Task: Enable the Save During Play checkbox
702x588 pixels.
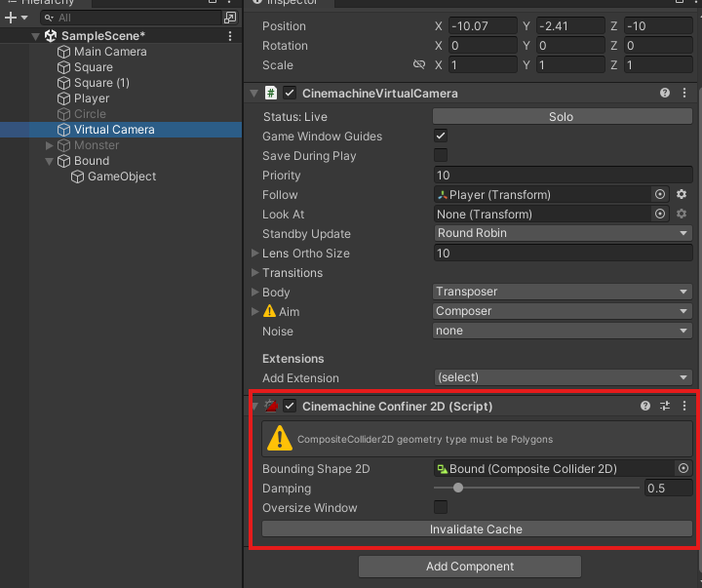Action: pyautogui.click(x=441, y=155)
